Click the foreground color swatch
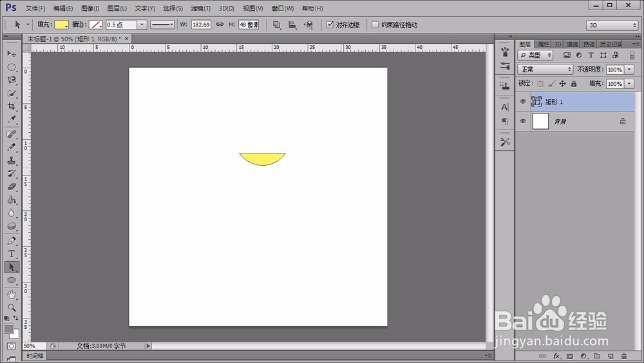 pyautogui.click(x=8, y=329)
